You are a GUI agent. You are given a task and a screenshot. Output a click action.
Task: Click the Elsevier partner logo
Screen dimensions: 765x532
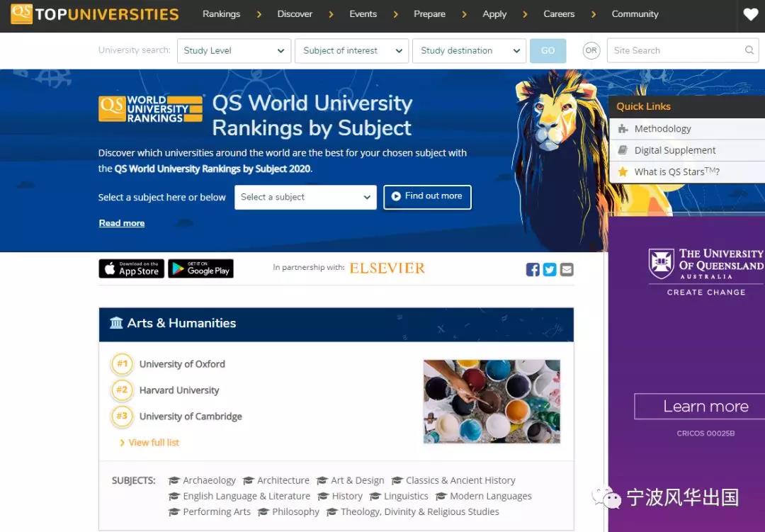tap(387, 268)
